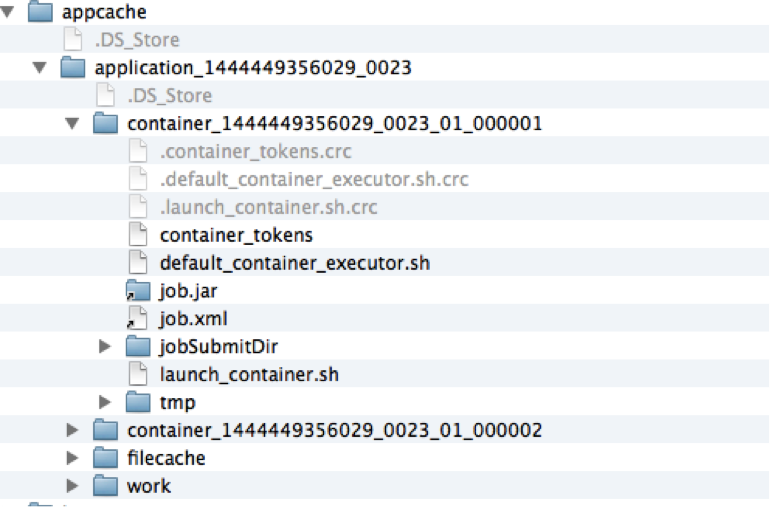Viewport: 770px width, 507px height.
Task: Collapse the application_1444449356029_0023 folder triangle
Action: tap(40, 67)
